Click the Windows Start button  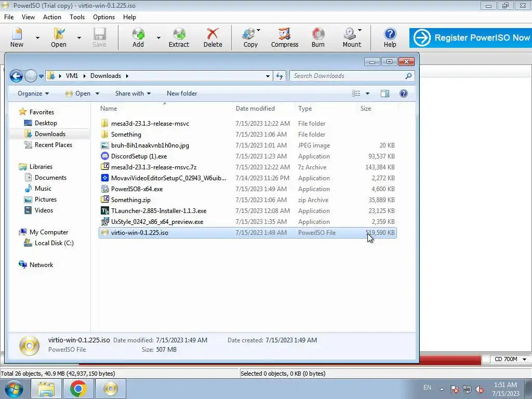tap(14, 389)
